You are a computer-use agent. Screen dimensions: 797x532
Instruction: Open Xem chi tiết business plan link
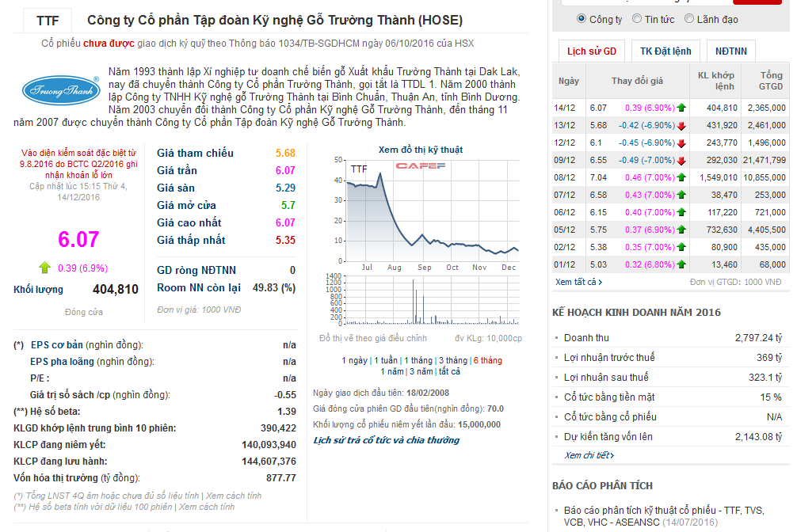(589, 455)
